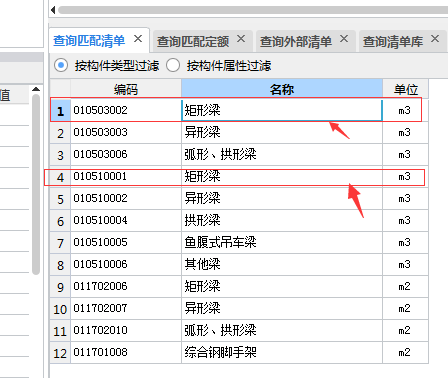Click code cell 011701008

tap(126, 352)
